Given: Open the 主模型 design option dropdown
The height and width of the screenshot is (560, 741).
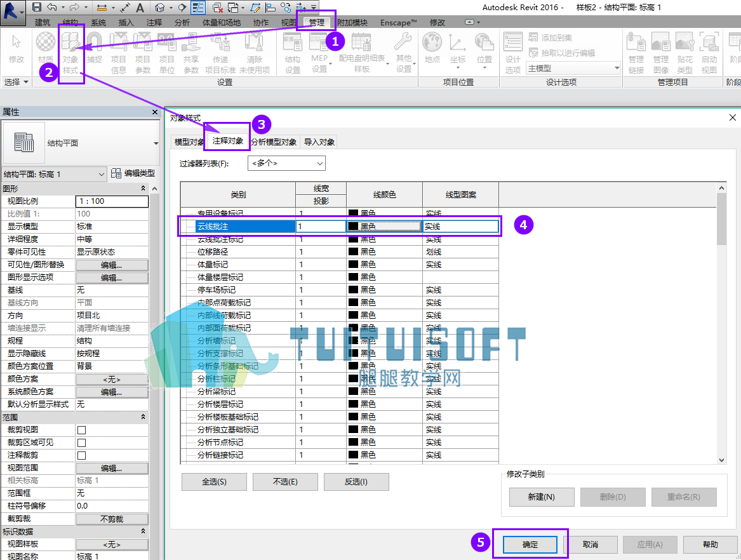Looking at the screenshot, I should [573, 69].
